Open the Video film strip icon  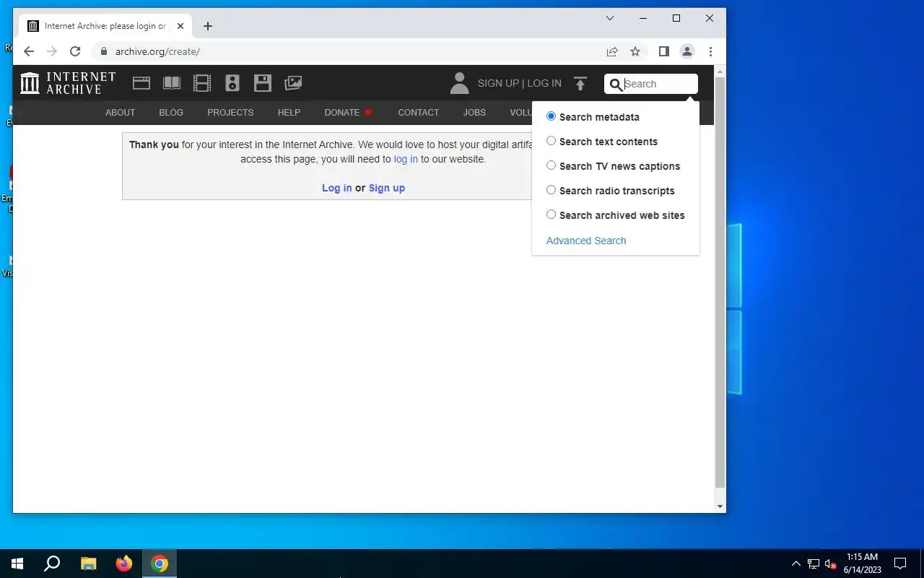[x=202, y=83]
